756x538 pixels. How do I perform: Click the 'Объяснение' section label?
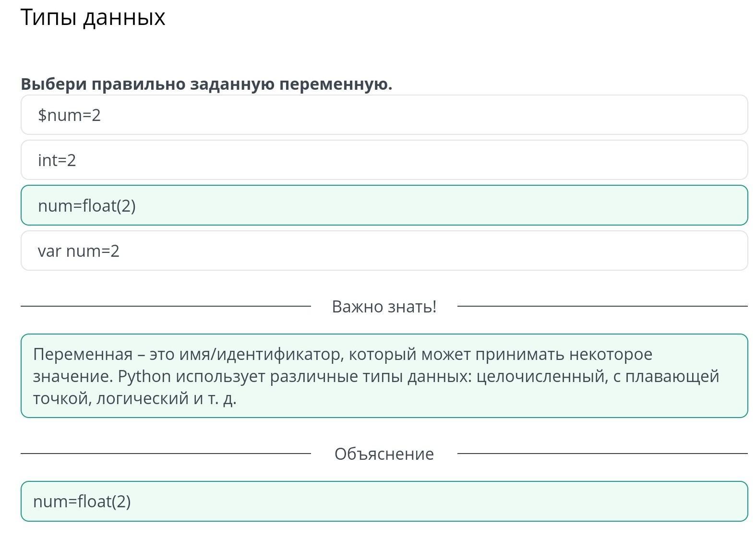(x=384, y=454)
